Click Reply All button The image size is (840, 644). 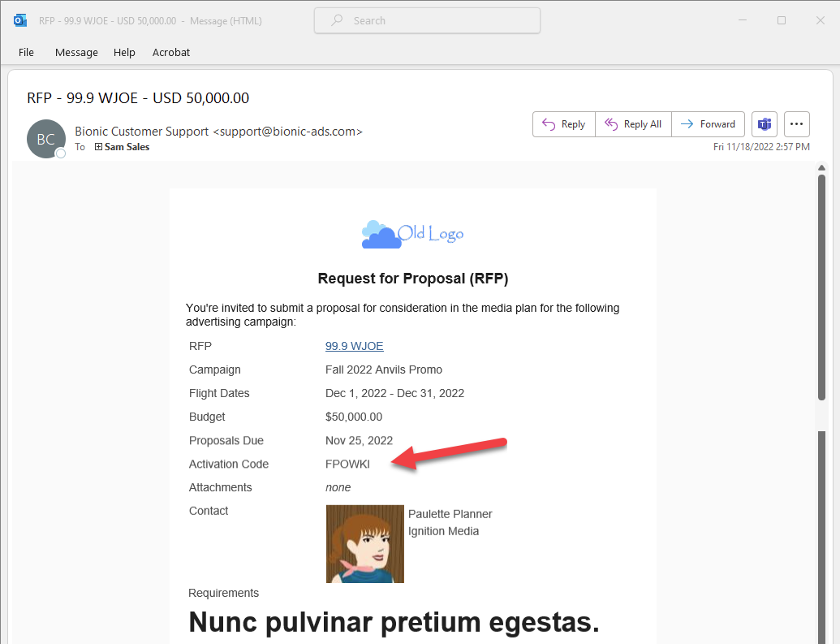[x=633, y=124]
